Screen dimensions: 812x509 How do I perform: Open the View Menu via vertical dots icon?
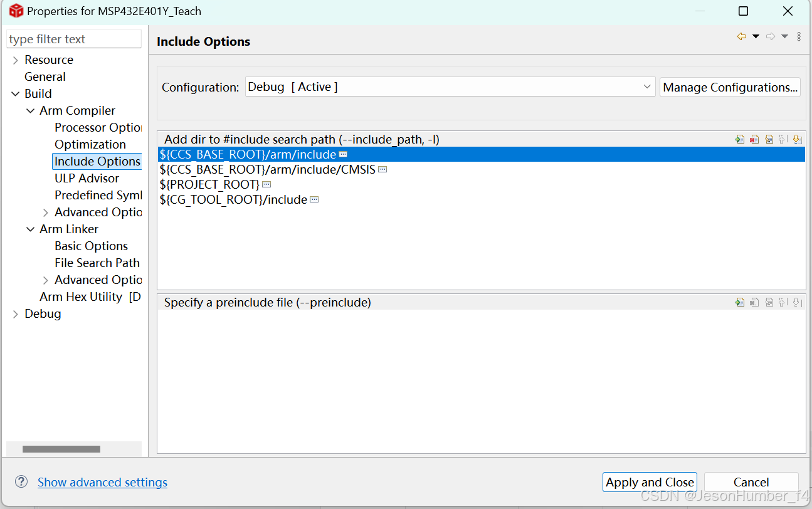(x=799, y=36)
